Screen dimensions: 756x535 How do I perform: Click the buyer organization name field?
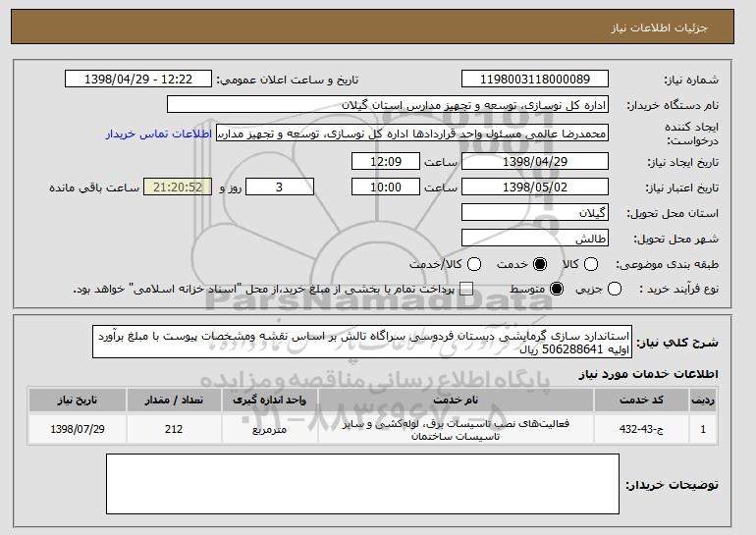[x=388, y=105]
